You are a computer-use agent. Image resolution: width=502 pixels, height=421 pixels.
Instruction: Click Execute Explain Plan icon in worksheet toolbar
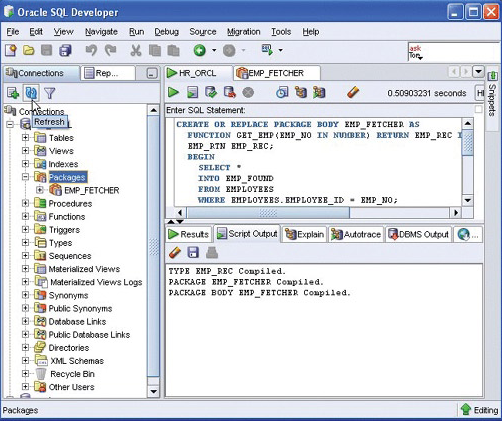(301, 92)
